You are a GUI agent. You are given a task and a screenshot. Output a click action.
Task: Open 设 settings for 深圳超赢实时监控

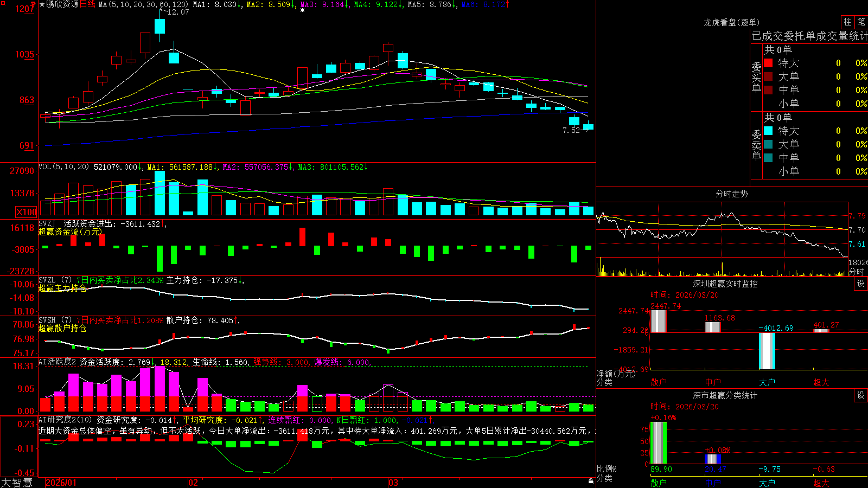point(861,284)
